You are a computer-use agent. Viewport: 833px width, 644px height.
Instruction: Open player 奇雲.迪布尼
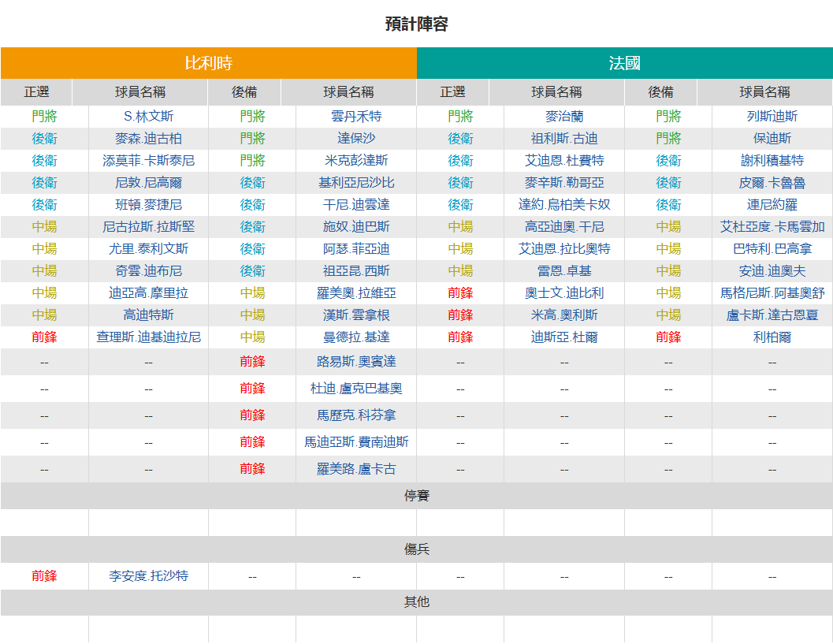[x=148, y=271]
